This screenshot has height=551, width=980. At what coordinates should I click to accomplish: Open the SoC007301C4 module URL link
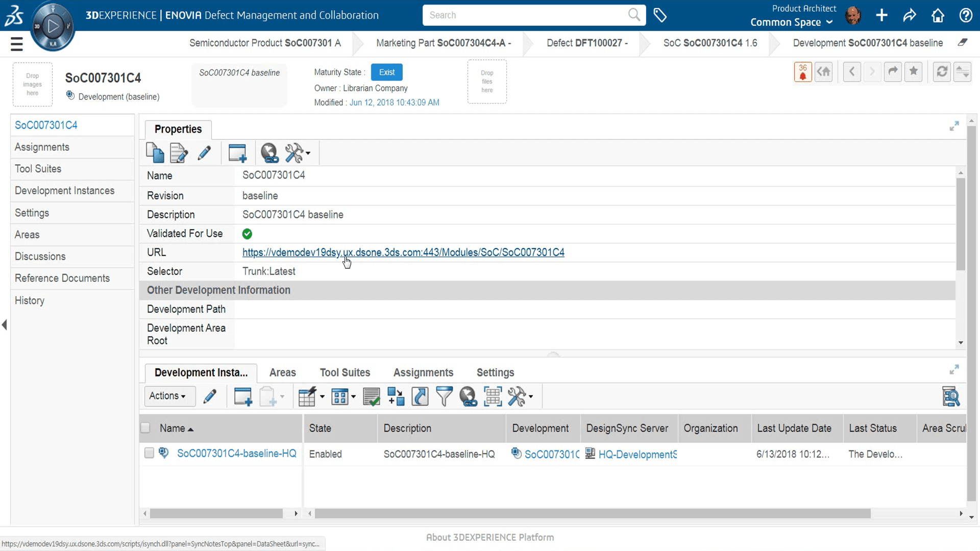[x=403, y=252]
